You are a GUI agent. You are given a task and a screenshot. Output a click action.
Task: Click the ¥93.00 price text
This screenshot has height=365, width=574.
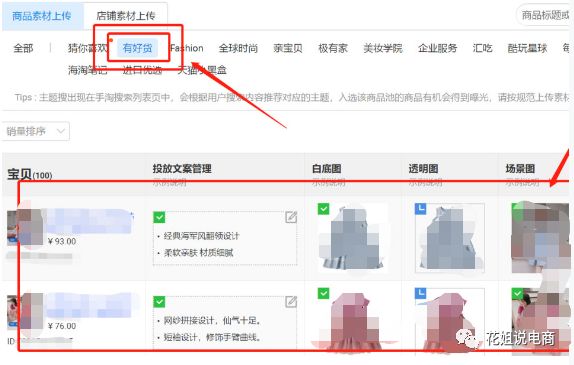(62, 241)
